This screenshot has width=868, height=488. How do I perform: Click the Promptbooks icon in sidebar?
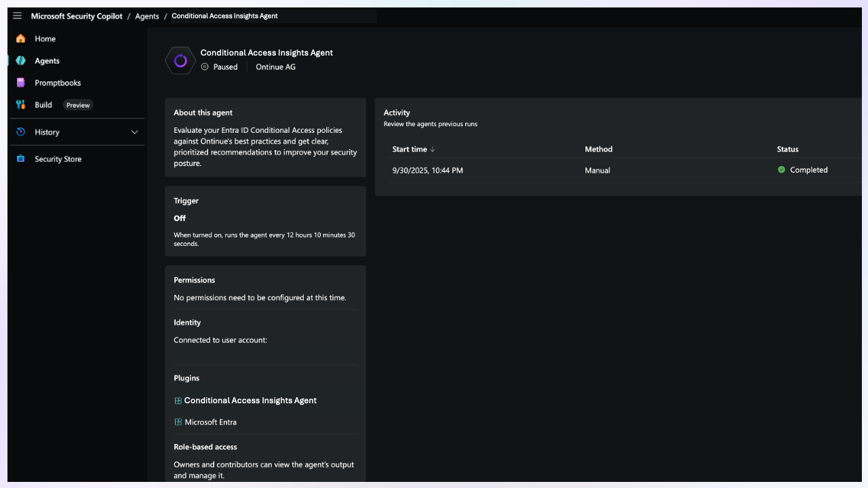20,83
